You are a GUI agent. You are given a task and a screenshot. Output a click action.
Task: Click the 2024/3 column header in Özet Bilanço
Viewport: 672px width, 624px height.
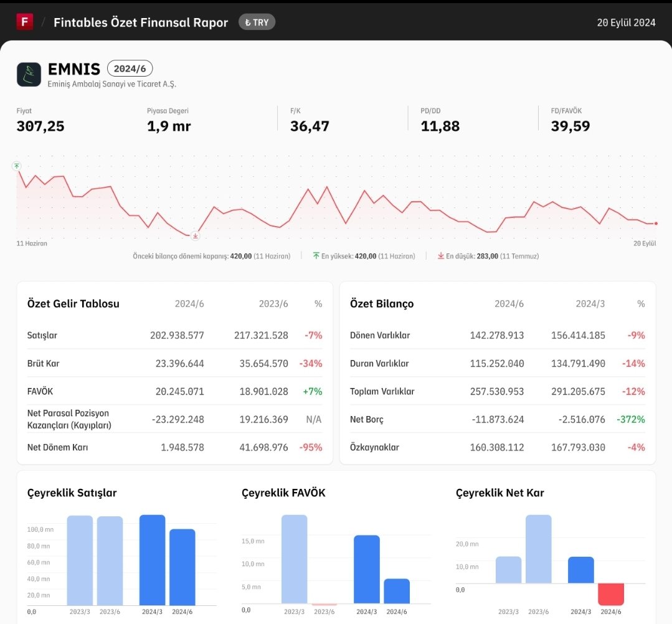tap(590, 304)
